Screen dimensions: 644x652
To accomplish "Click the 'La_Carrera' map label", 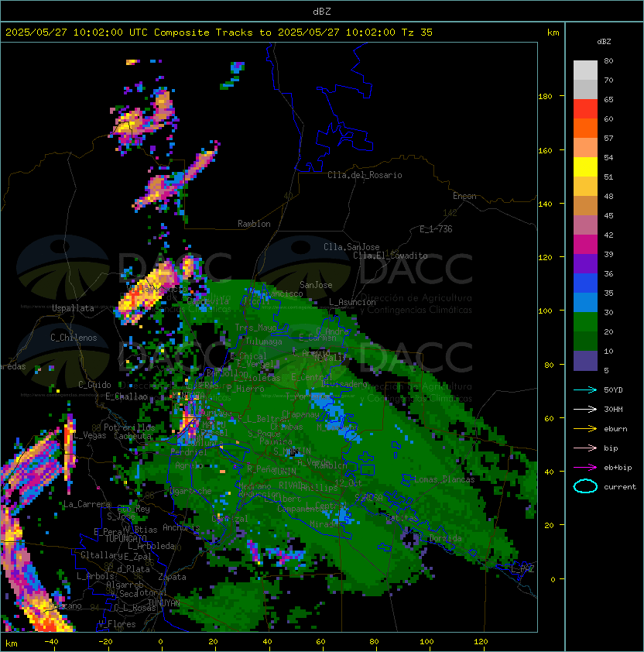I will click(87, 504).
